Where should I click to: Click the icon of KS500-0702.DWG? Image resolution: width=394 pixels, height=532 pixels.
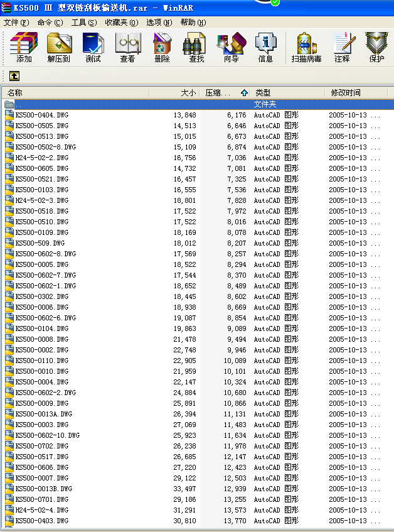(x=9, y=446)
